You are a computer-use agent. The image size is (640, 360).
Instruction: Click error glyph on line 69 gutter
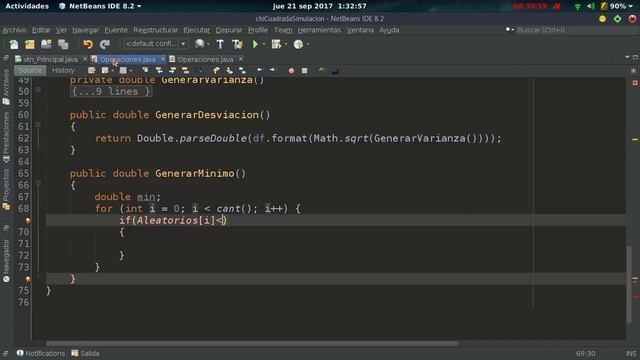(x=28, y=221)
